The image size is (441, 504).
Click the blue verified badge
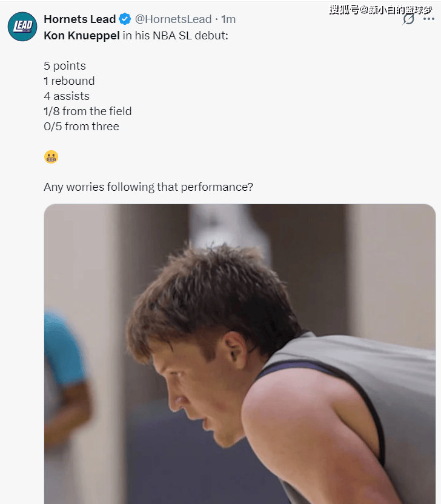(125, 19)
